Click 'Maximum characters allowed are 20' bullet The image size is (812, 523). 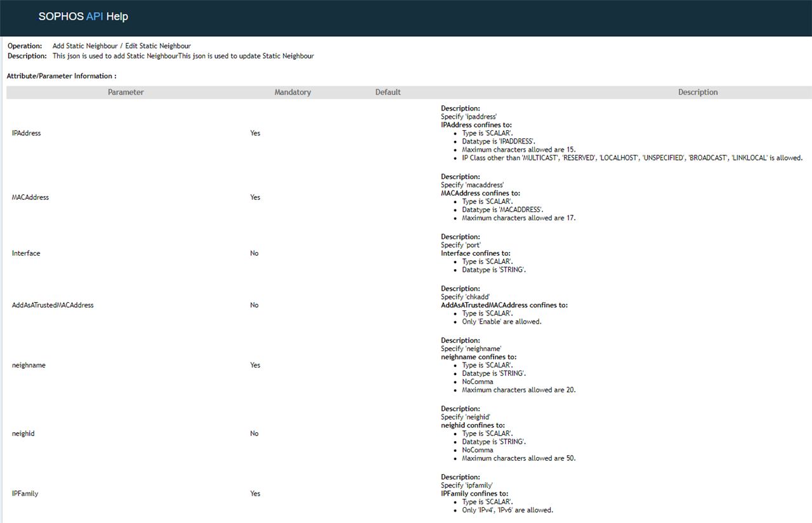coord(519,390)
